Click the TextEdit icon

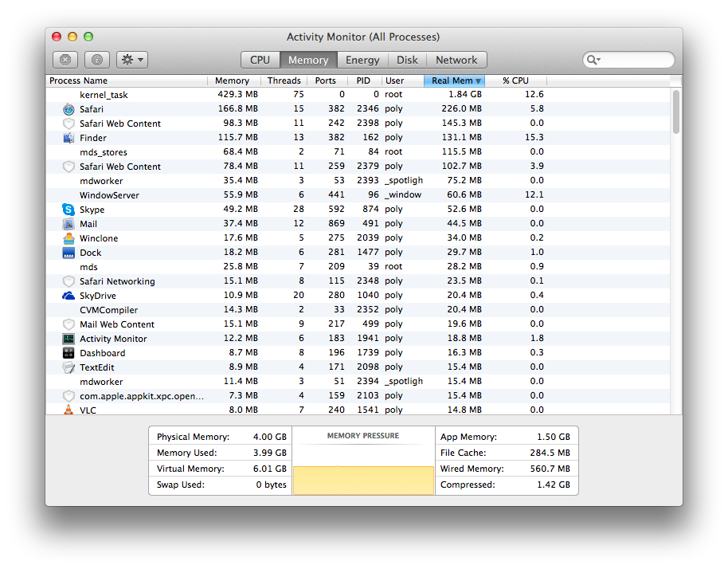coord(68,367)
